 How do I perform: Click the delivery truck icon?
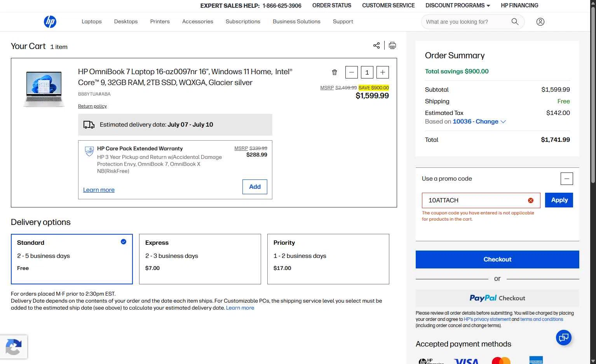(89, 125)
